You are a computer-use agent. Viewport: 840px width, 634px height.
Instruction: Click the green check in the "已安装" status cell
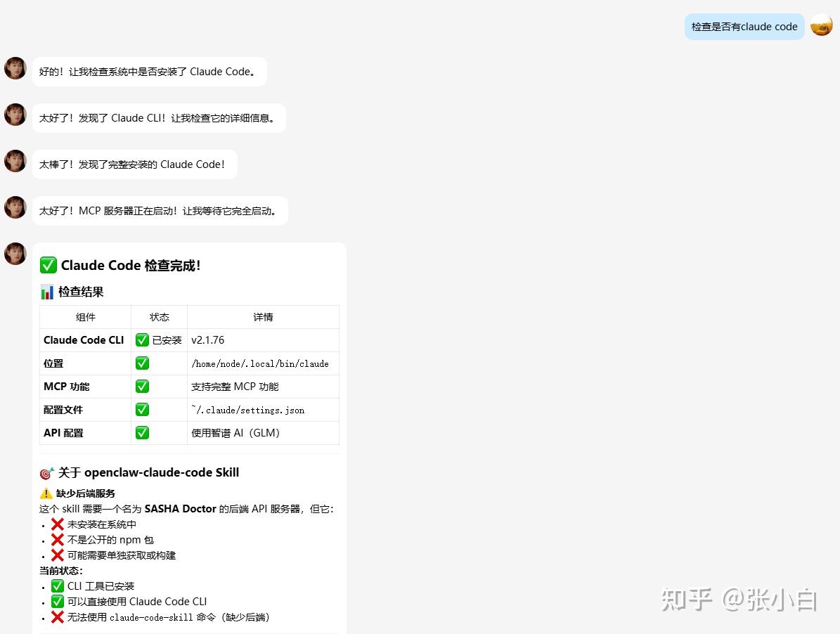(x=142, y=340)
